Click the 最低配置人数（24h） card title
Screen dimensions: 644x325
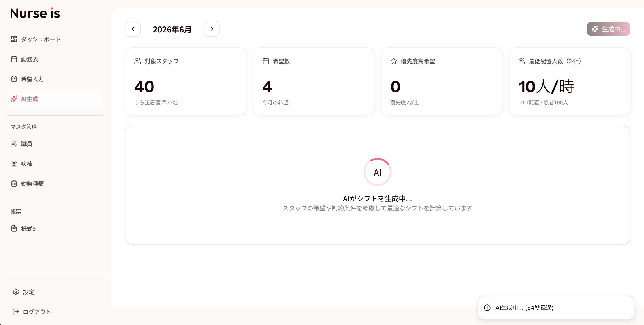point(555,61)
